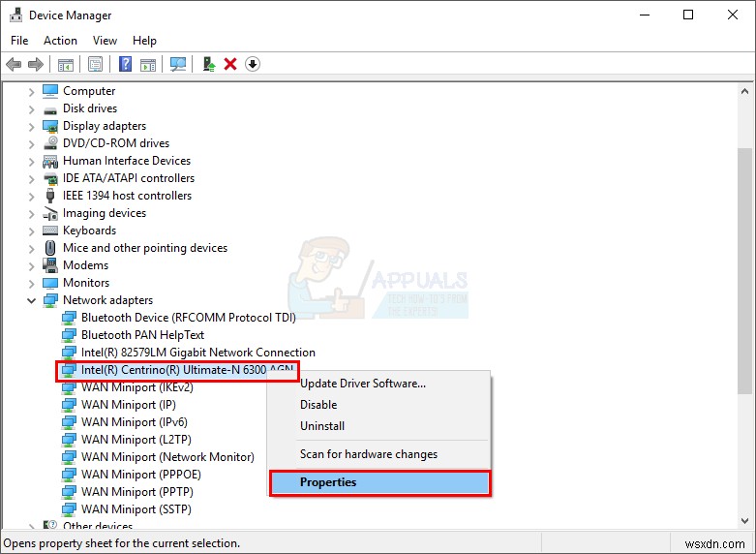The image size is (756, 554).
Task: Click the Update driver software toolbar icon
Action: click(x=209, y=64)
